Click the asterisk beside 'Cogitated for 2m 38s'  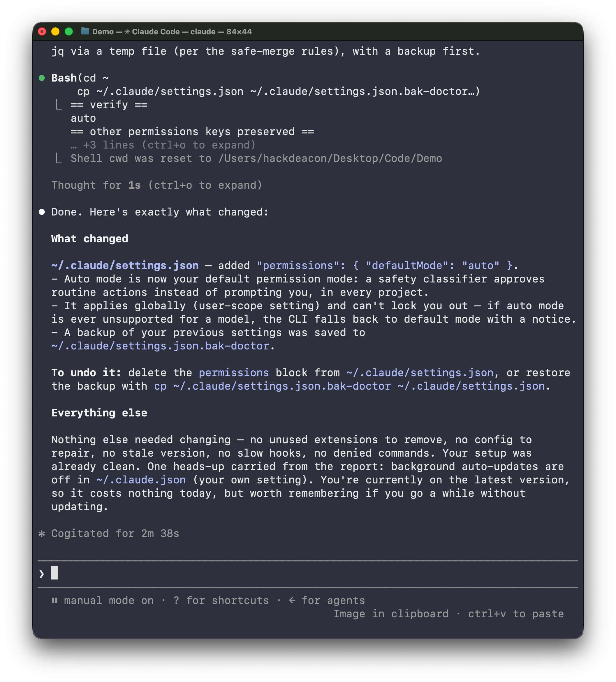coord(42,533)
